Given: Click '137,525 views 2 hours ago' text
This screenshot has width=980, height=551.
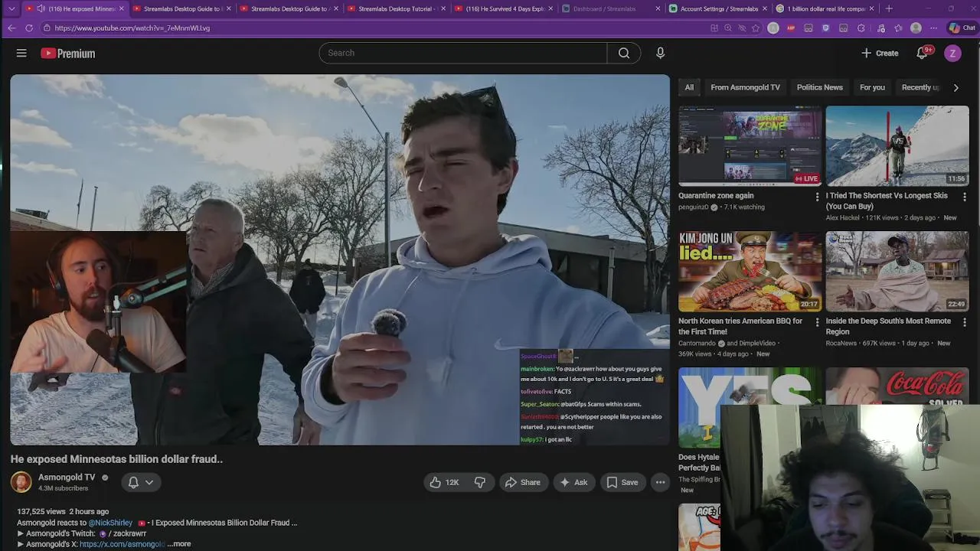Looking at the screenshot, I should tap(63, 511).
